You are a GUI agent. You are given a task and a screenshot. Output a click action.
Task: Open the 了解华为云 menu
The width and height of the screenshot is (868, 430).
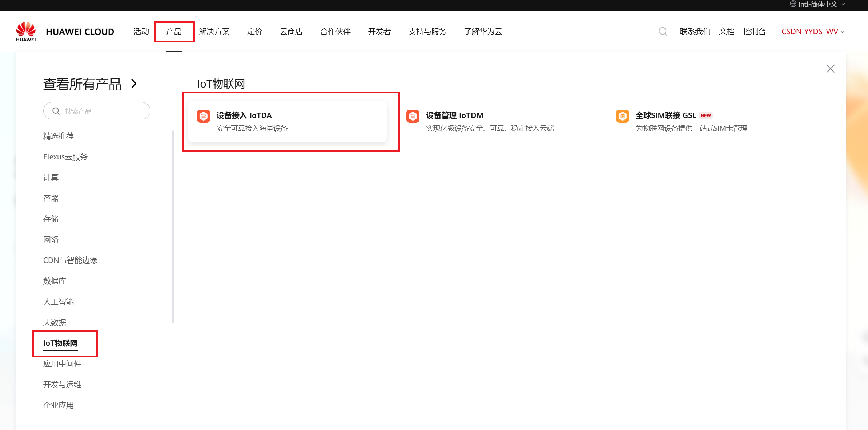click(x=483, y=32)
